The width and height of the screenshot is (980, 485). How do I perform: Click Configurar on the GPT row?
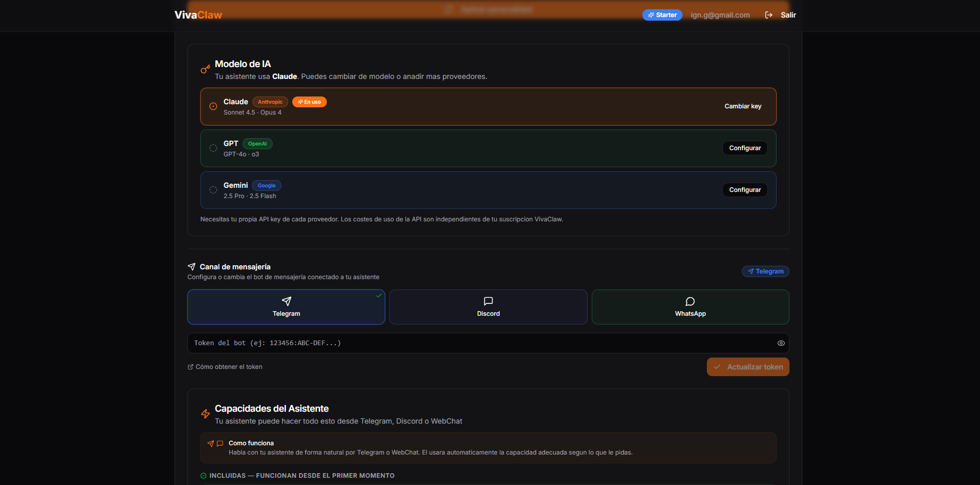[745, 148]
